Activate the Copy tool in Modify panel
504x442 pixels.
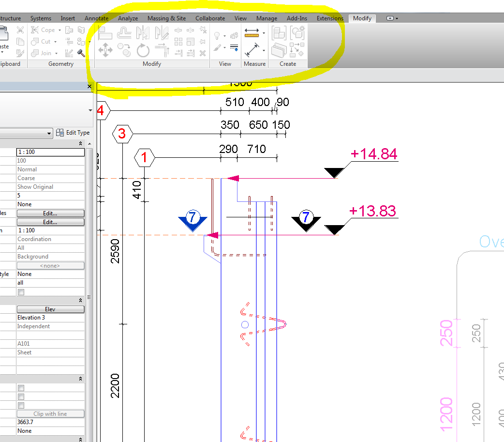coord(124,50)
